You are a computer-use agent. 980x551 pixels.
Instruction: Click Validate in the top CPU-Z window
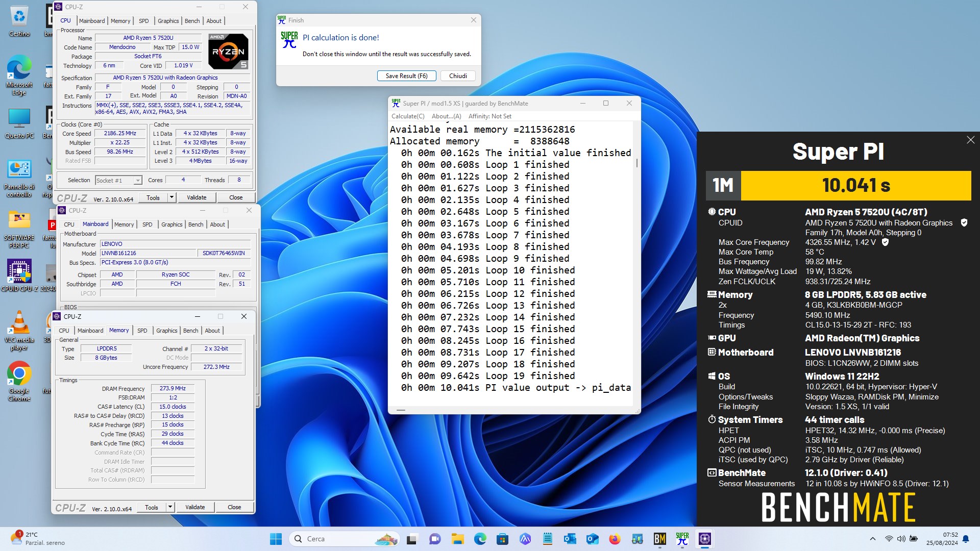tap(197, 197)
